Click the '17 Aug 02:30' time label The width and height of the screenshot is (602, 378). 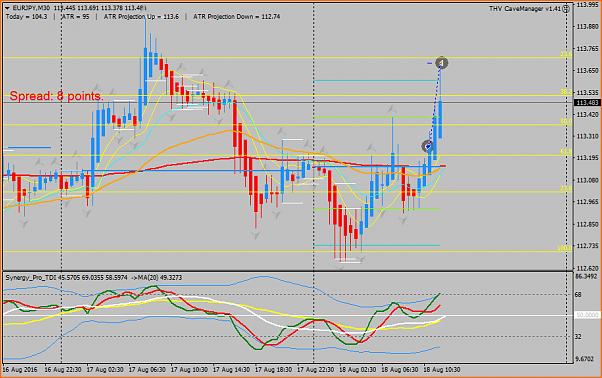(x=105, y=370)
